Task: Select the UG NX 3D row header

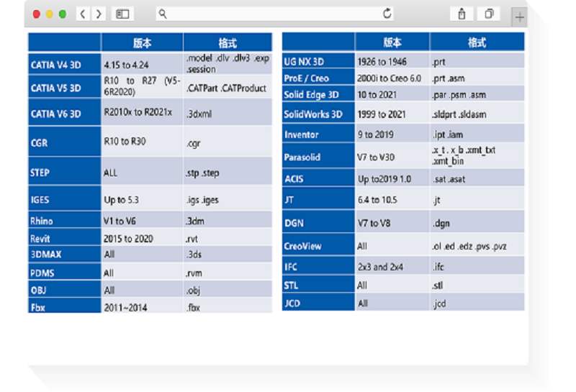Action: [318, 62]
